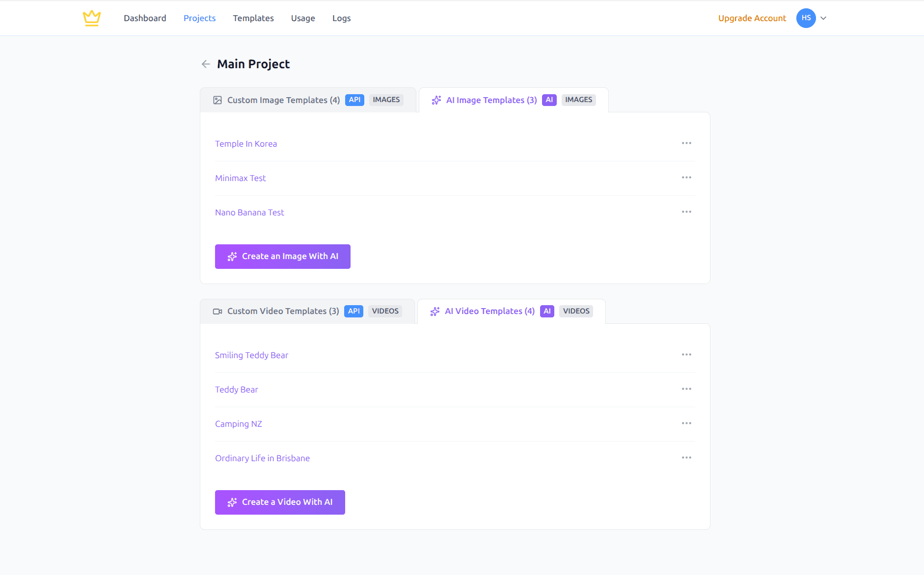Screen dimensions: 924x575
Task: Open the options ellipsis for Temple In Korea
Action: click(686, 143)
